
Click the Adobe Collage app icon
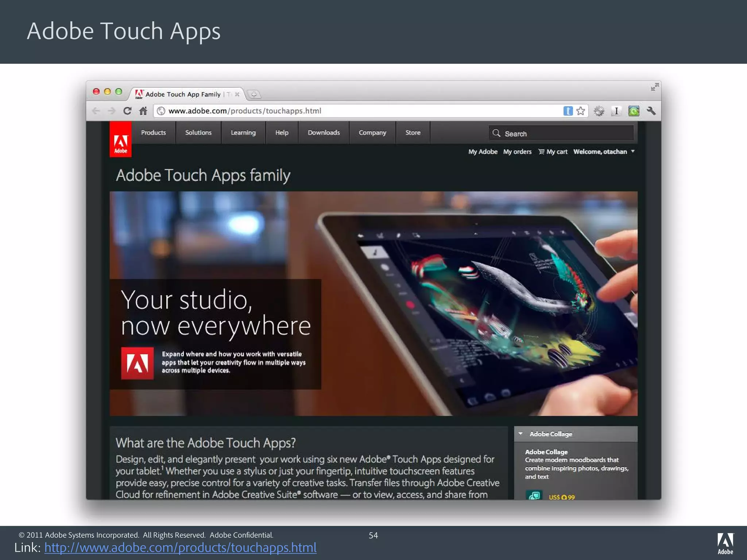[534, 495]
